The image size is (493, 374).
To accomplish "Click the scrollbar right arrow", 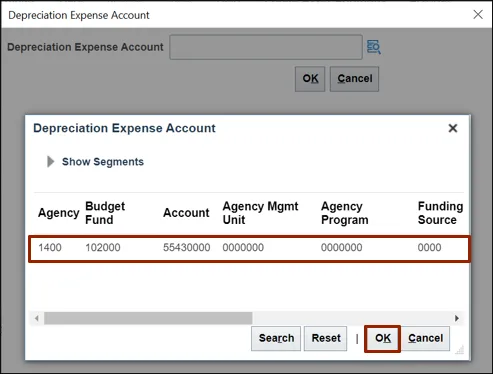I will [457, 318].
